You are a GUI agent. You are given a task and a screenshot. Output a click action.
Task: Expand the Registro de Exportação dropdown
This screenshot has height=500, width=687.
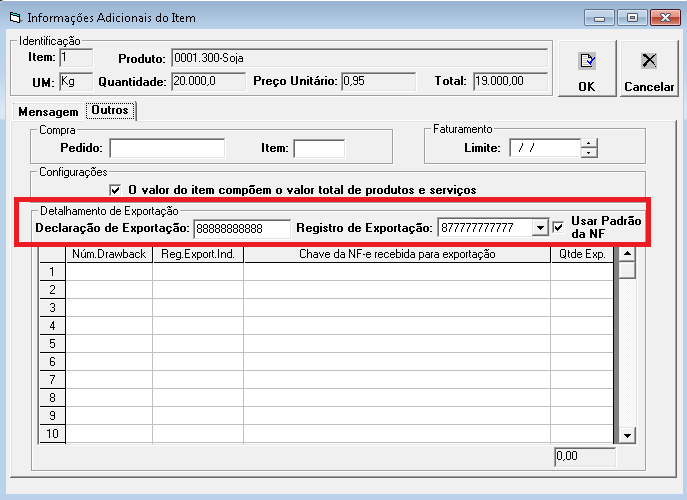[x=540, y=228]
